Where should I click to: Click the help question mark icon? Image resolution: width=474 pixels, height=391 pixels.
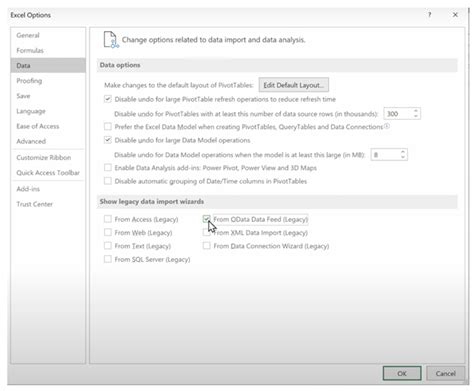(x=430, y=15)
